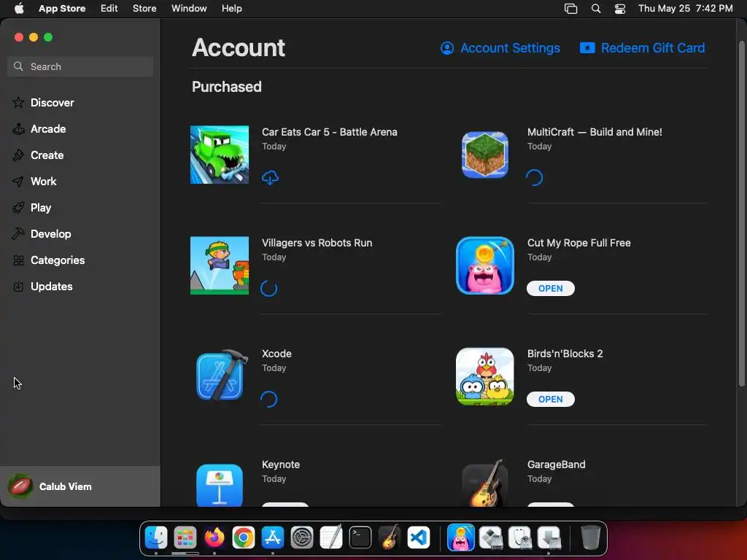The width and height of the screenshot is (747, 560).
Task: Click the overlapping windows icon in the menu bar
Action: [570, 9]
